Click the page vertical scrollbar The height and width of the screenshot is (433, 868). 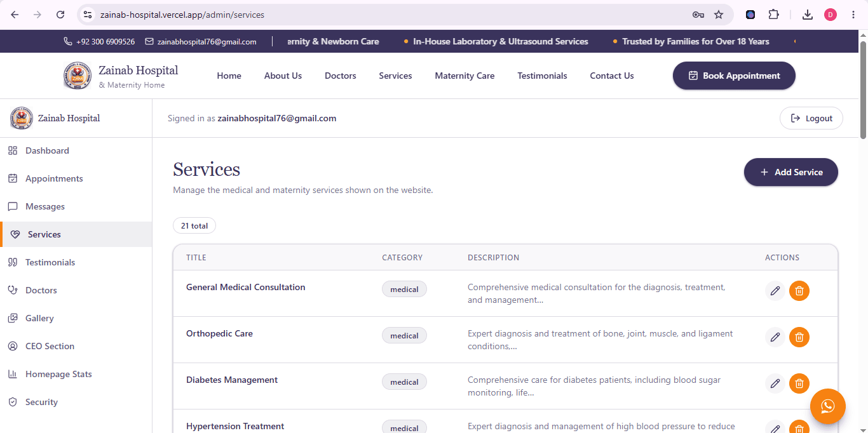863,89
